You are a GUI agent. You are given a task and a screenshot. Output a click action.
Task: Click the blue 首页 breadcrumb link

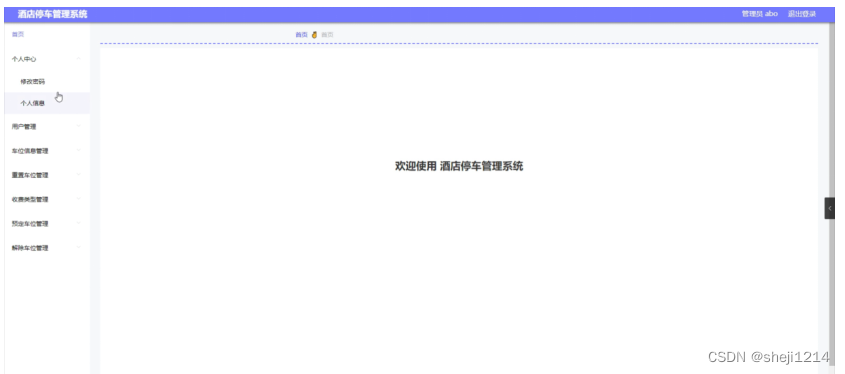coord(301,34)
